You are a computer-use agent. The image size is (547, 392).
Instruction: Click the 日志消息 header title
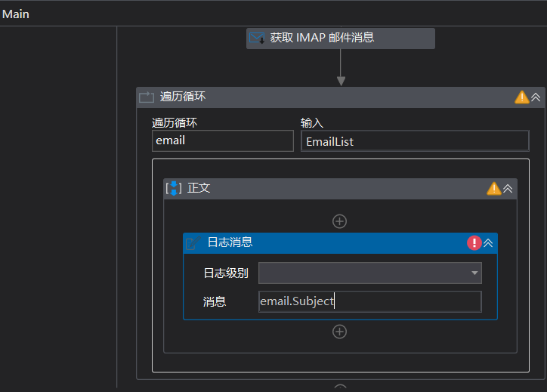230,242
